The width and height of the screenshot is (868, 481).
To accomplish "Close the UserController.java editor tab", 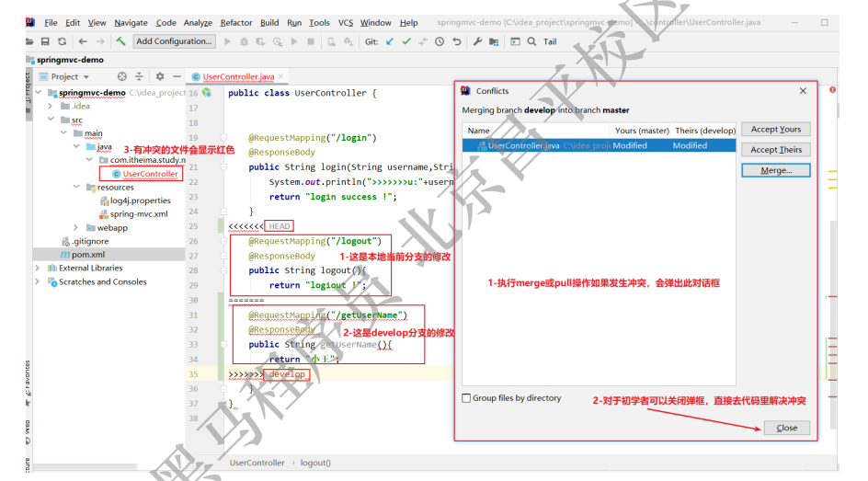I will pyautogui.click(x=280, y=76).
